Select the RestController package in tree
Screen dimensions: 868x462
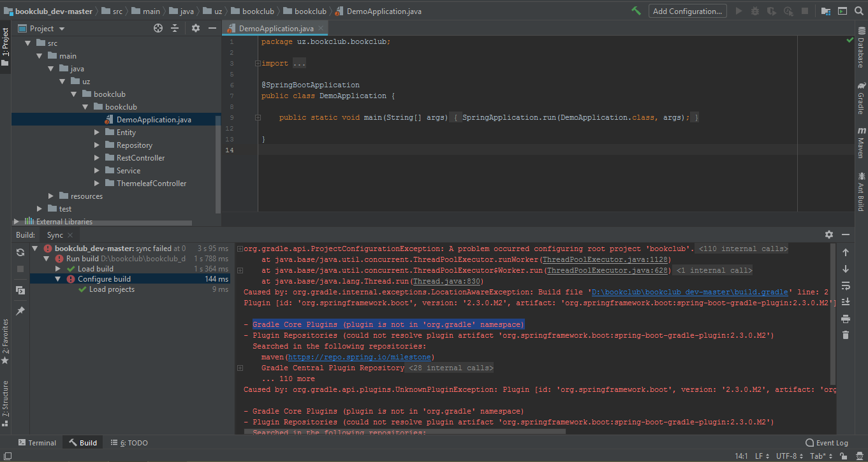(140, 158)
